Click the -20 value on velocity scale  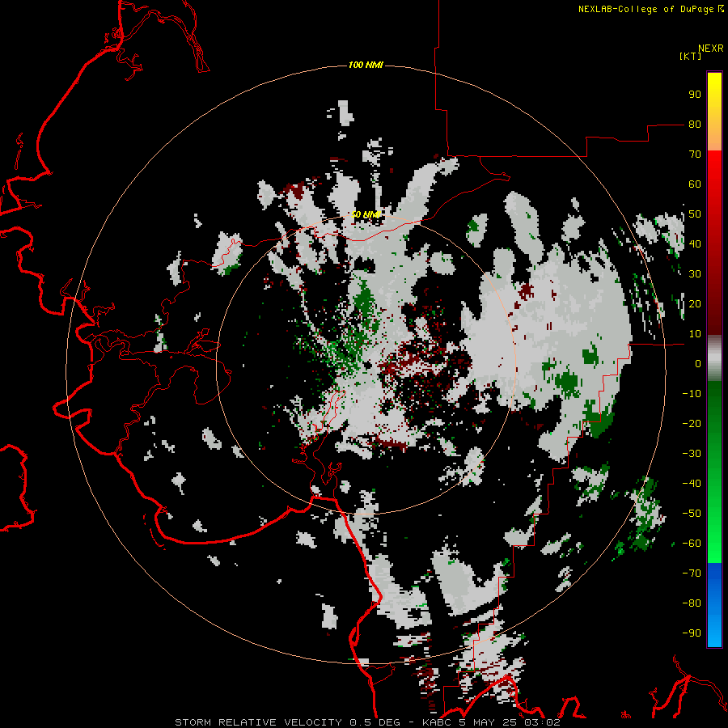pos(692,424)
